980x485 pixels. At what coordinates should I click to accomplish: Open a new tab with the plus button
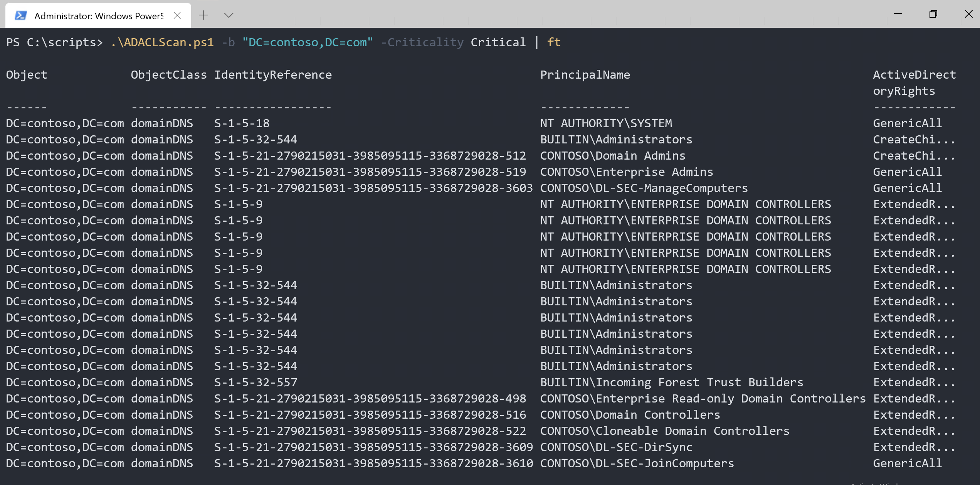point(203,15)
